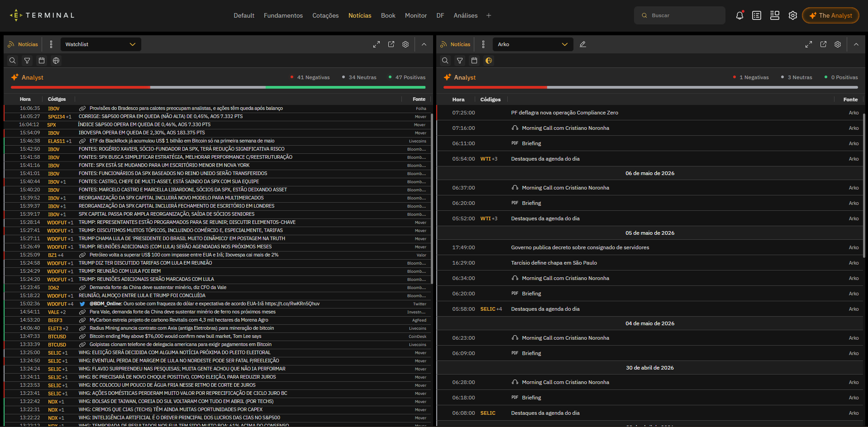868x427 pixels.
Task: Open the Arko source dropdown
Action: point(533,44)
